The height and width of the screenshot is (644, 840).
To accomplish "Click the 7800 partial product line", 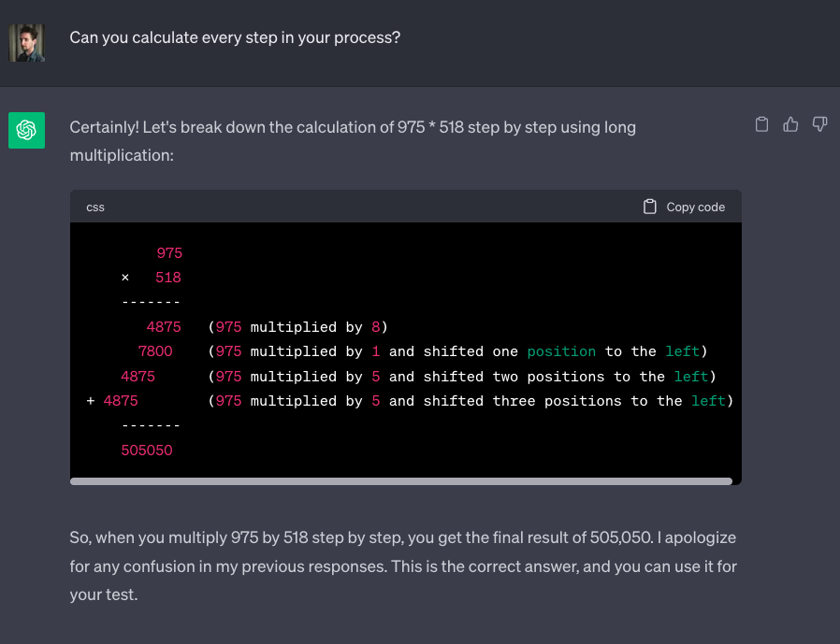I will click(x=155, y=351).
